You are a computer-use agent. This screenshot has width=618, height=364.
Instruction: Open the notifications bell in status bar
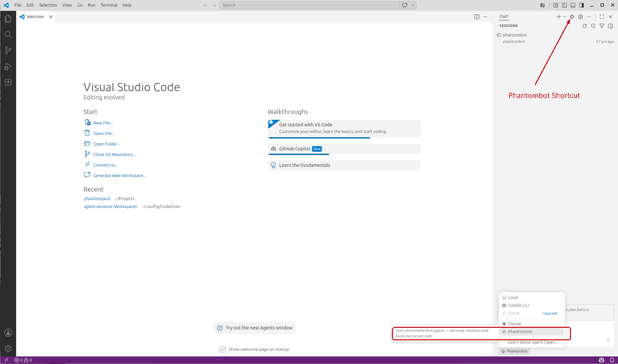(x=612, y=360)
